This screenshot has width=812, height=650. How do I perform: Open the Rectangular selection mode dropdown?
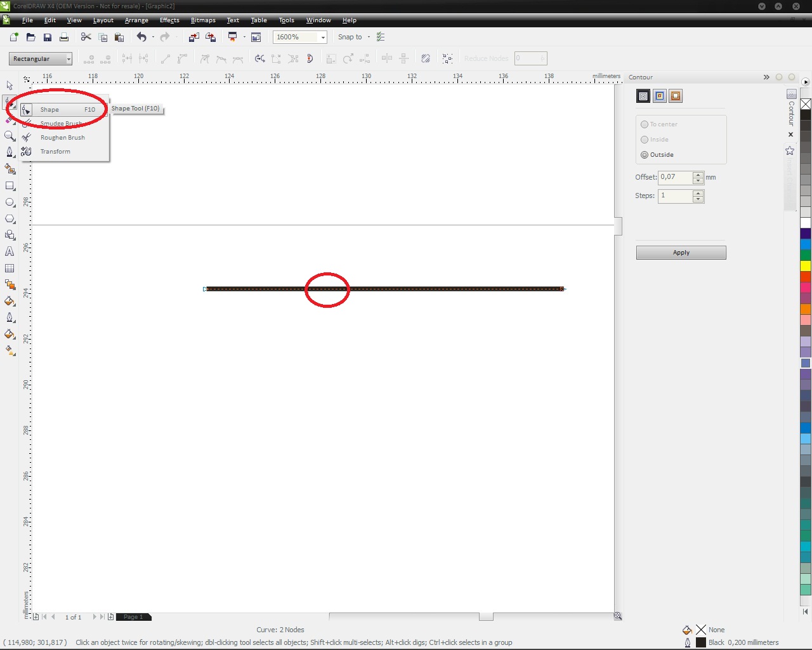pyautogui.click(x=68, y=58)
